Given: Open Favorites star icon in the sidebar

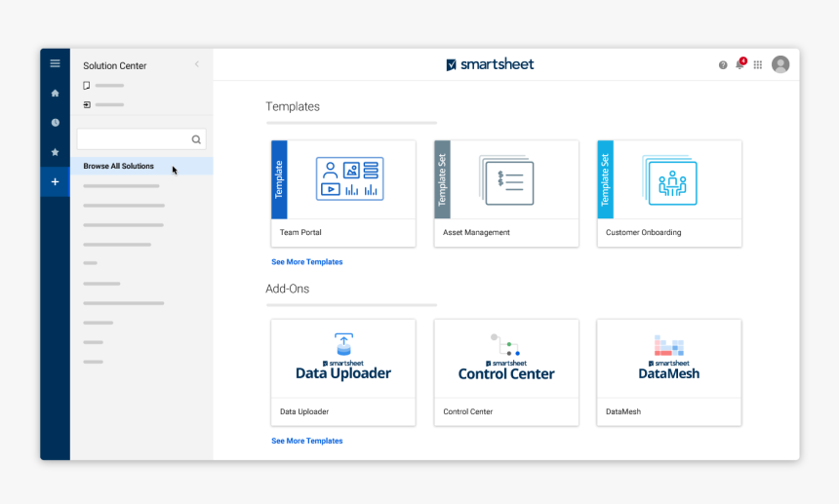Looking at the screenshot, I should [55, 152].
